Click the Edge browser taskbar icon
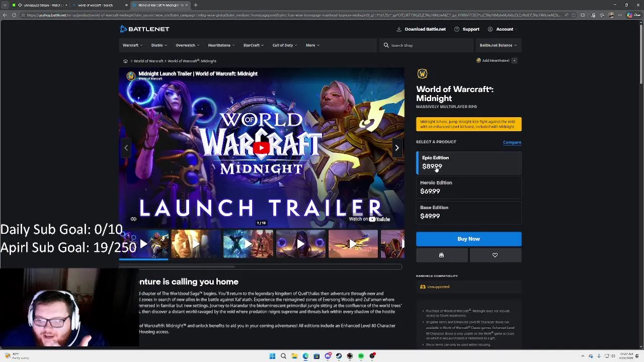The image size is (644, 362). [x=305, y=356]
